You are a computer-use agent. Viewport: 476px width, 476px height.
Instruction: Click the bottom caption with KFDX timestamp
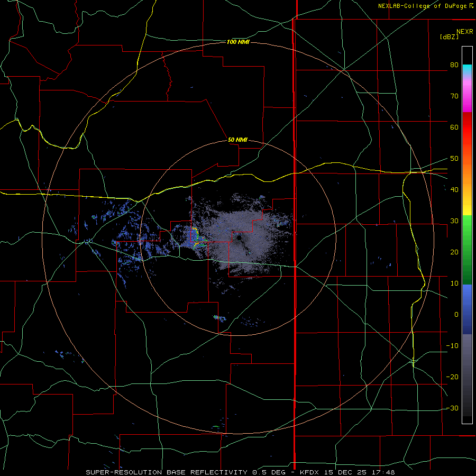click(240, 472)
